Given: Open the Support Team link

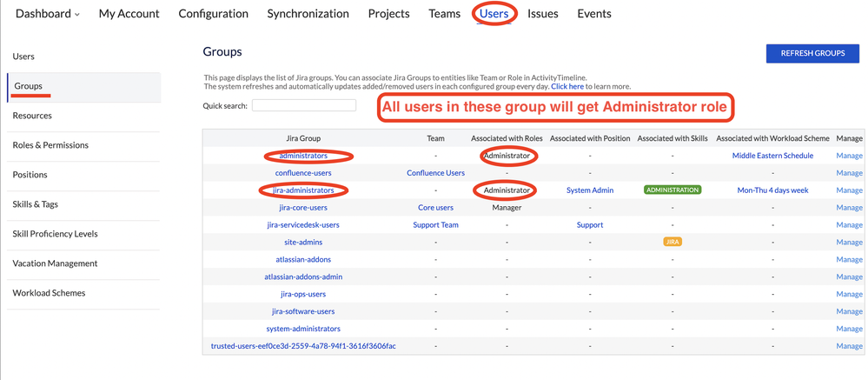Looking at the screenshot, I should [x=435, y=225].
